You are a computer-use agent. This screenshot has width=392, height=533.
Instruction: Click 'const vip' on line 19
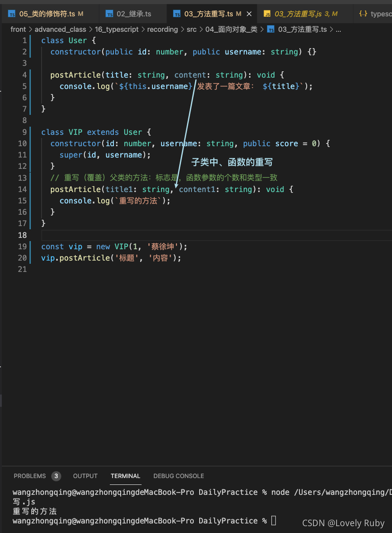coord(62,247)
